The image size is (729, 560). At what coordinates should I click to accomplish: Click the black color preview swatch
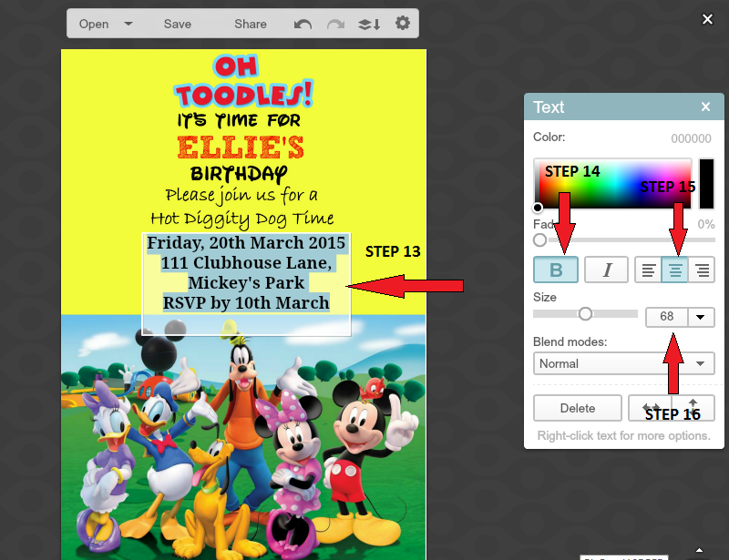click(706, 184)
